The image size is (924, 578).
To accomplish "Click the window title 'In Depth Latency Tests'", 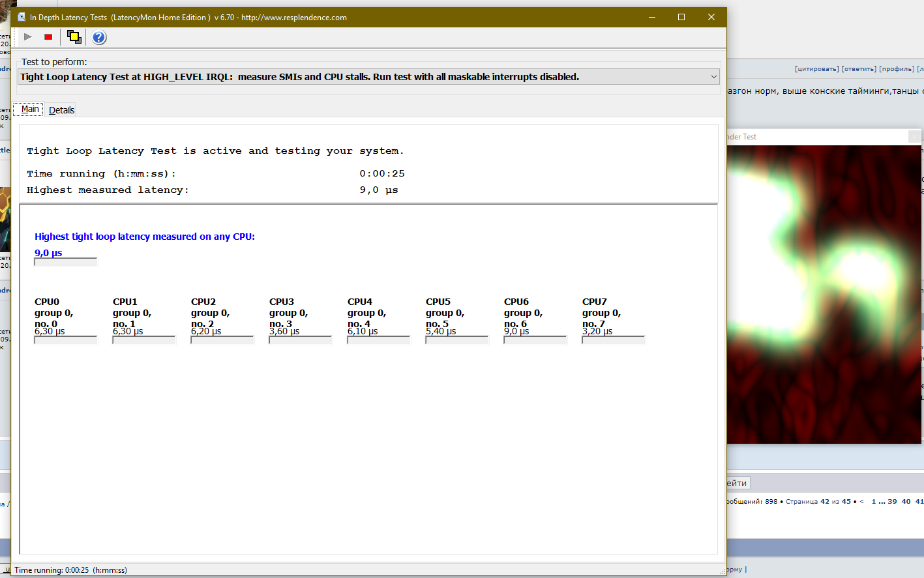I will (x=68, y=18).
